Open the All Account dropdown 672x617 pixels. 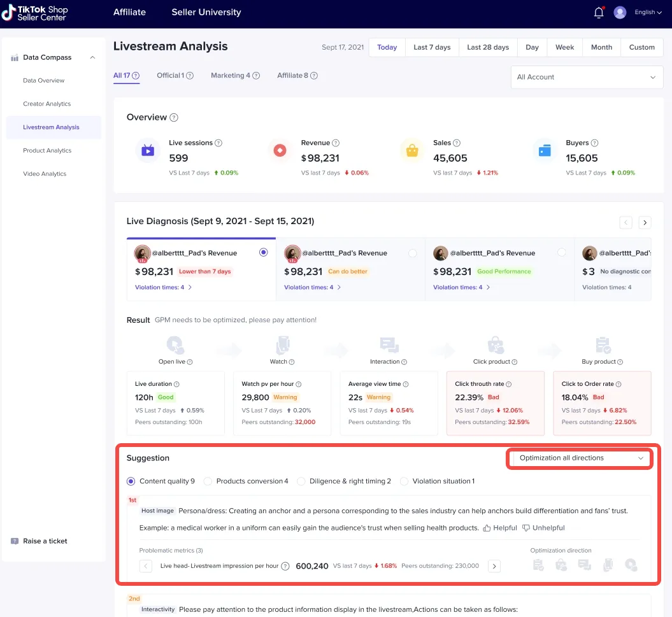coord(586,77)
